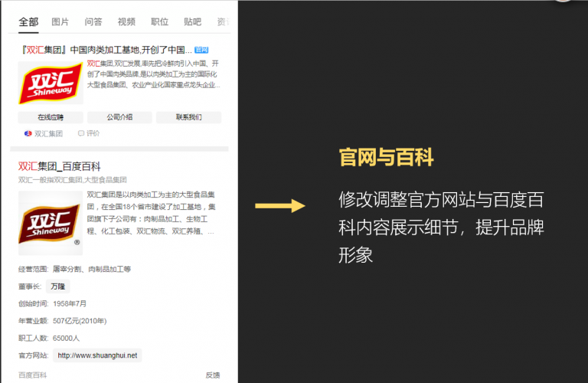Click the blue 官网 badge
The height and width of the screenshot is (383, 588).
point(201,50)
